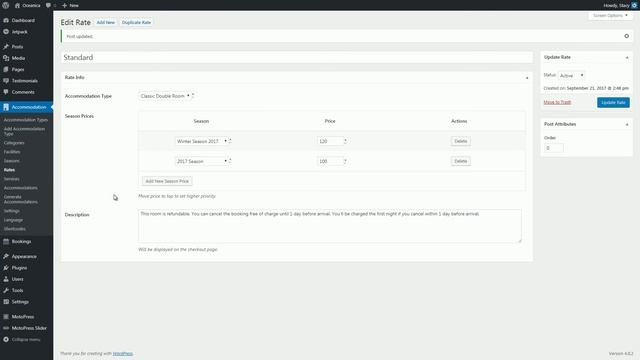This screenshot has width=640, height=360.
Task: Open Services submenu link
Action: pos(11,179)
